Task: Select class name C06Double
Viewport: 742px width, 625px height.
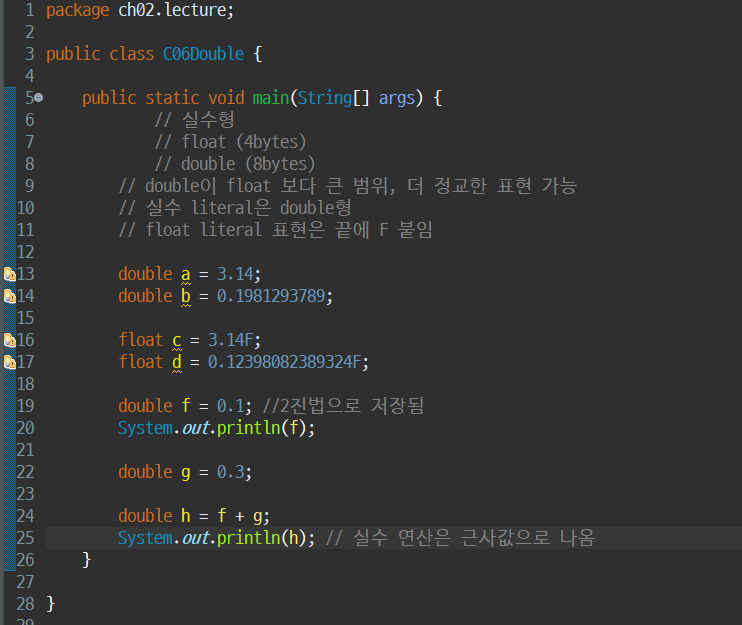Action: [x=203, y=54]
